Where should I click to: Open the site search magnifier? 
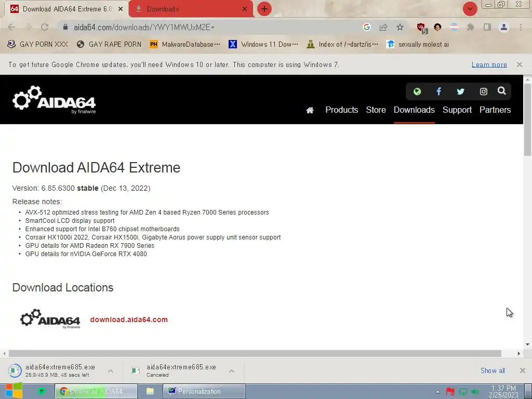[x=501, y=90]
